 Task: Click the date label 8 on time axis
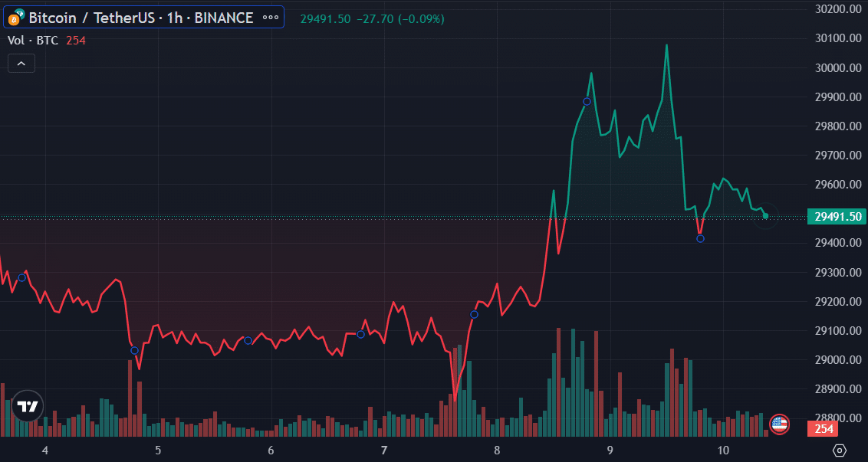[x=497, y=451]
